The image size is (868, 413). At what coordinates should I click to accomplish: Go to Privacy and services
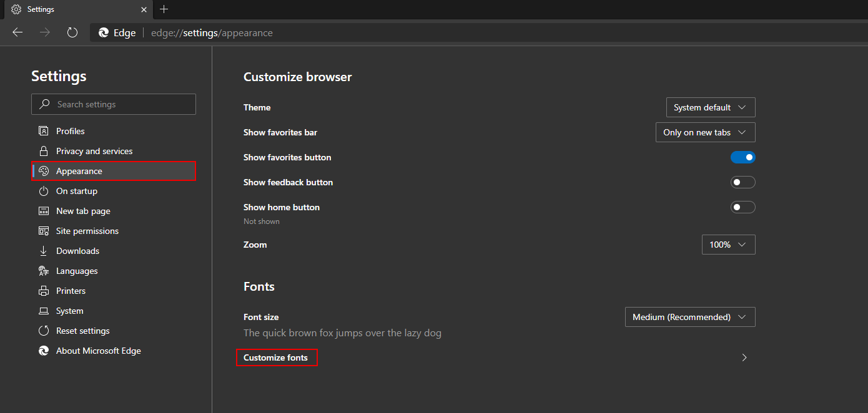(x=114, y=151)
